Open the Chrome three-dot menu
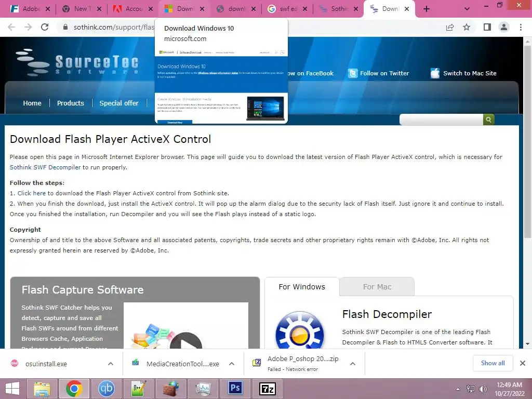 pyautogui.click(x=521, y=27)
